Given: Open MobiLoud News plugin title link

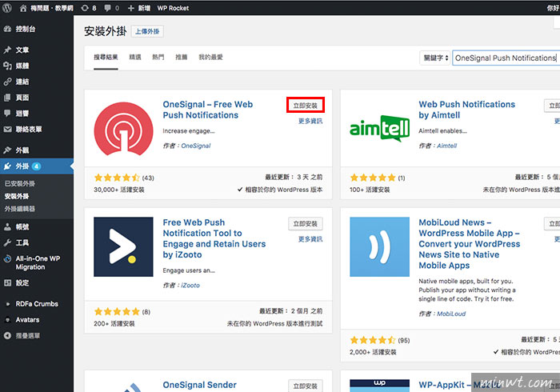Looking at the screenshot, I should 470,244.
